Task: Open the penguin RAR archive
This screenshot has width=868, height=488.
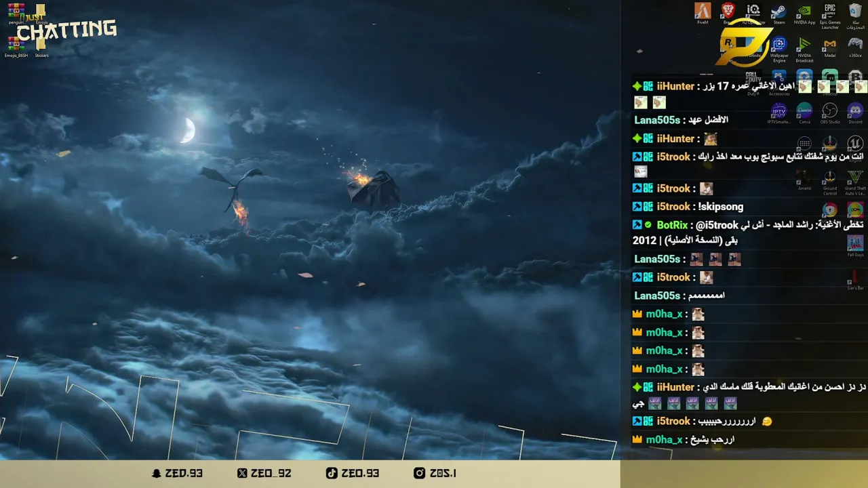Action: (x=16, y=14)
